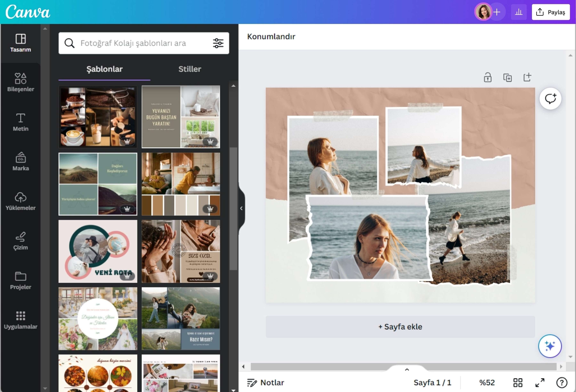Open the Yüklemeler uploads panel

21,201
